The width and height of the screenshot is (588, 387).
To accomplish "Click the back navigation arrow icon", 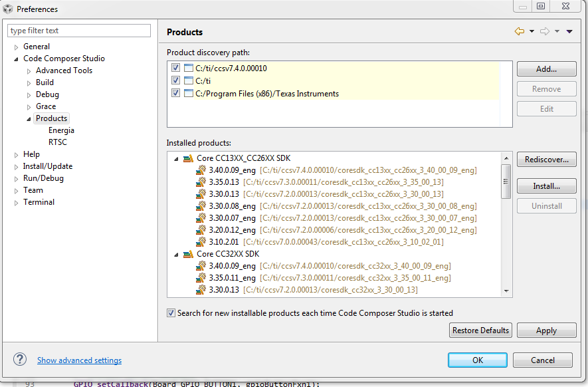I will [520, 31].
